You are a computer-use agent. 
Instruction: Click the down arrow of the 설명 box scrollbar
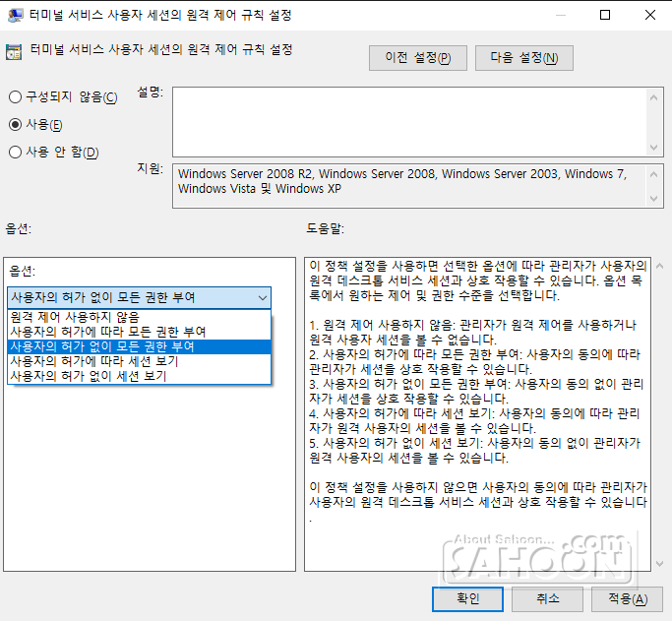coord(655,147)
